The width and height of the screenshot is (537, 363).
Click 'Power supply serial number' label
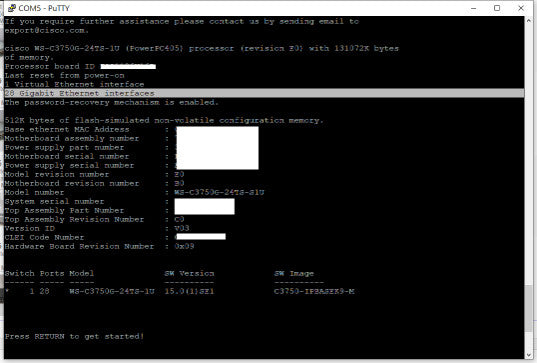point(70,165)
